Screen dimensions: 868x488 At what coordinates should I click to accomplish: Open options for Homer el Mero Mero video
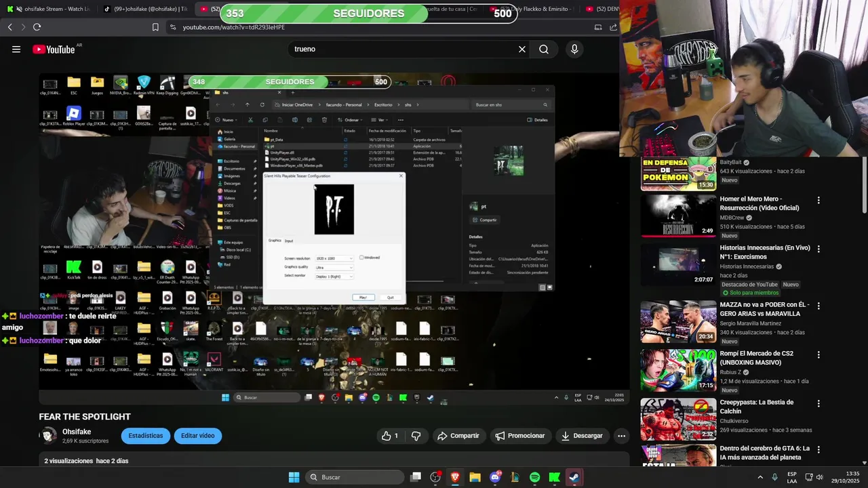(x=818, y=201)
